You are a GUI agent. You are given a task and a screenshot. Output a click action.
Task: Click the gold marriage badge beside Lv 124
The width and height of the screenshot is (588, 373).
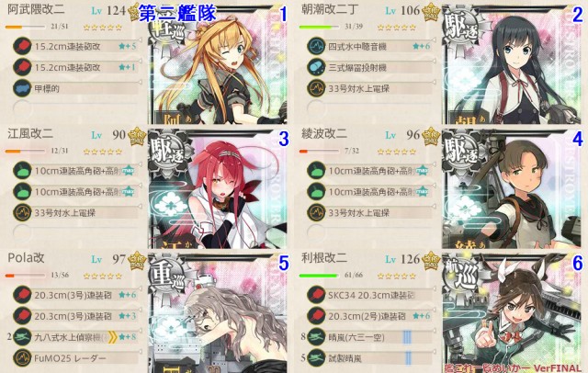[x=134, y=11]
